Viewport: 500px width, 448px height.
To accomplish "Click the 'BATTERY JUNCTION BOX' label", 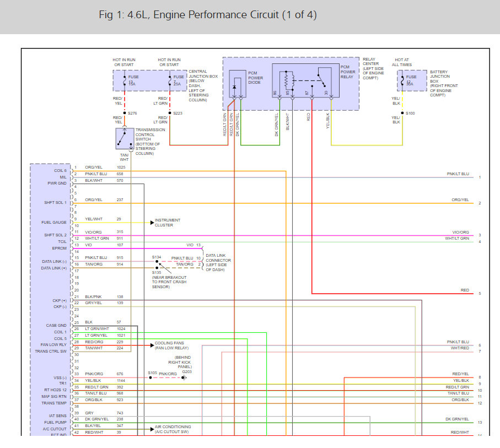I will pyautogui.click(x=440, y=77).
